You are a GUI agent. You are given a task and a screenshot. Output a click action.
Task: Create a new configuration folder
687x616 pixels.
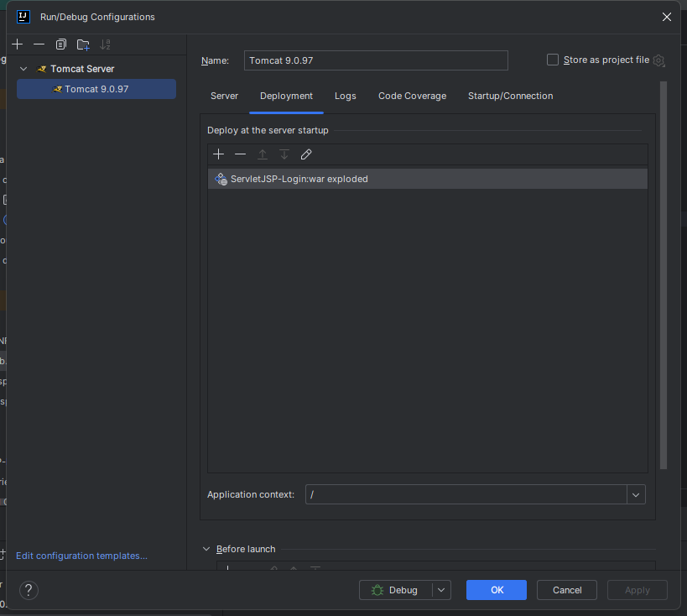[83, 44]
